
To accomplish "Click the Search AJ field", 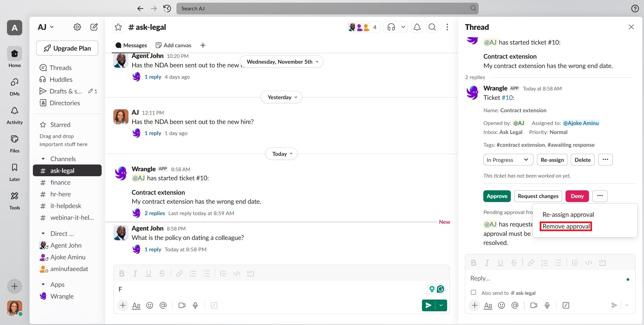I will tap(327, 8).
